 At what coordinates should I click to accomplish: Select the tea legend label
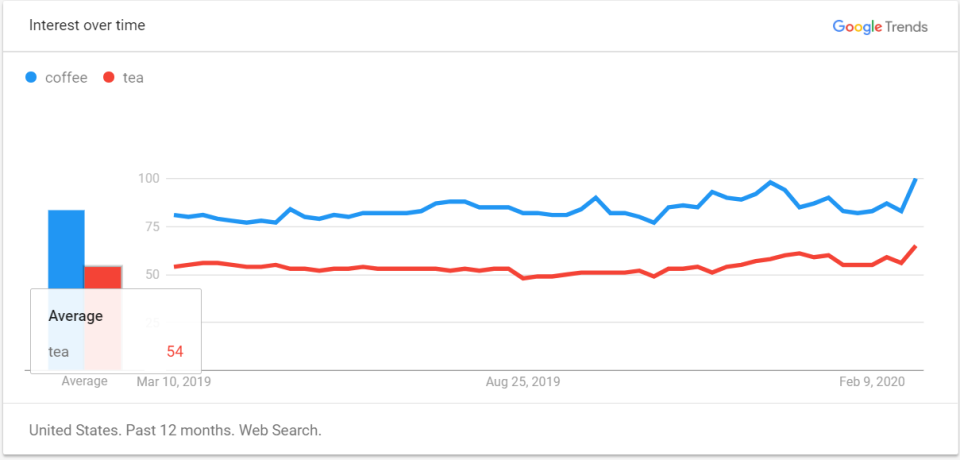[133, 77]
